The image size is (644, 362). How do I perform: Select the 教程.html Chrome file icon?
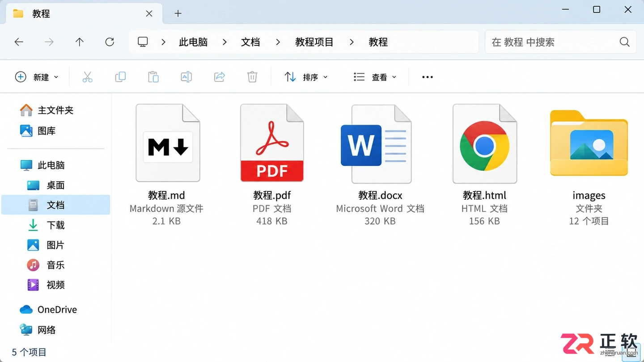tap(485, 144)
